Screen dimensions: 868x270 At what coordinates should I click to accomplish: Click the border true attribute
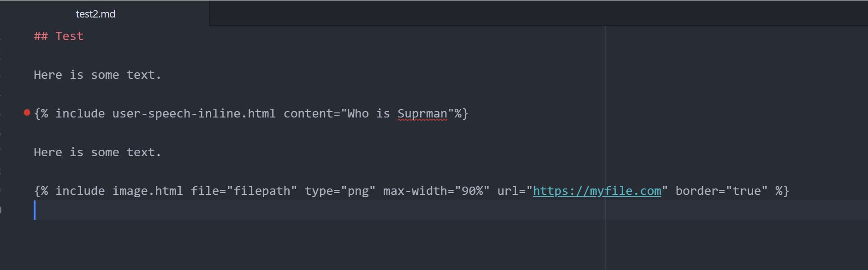point(720,190)
